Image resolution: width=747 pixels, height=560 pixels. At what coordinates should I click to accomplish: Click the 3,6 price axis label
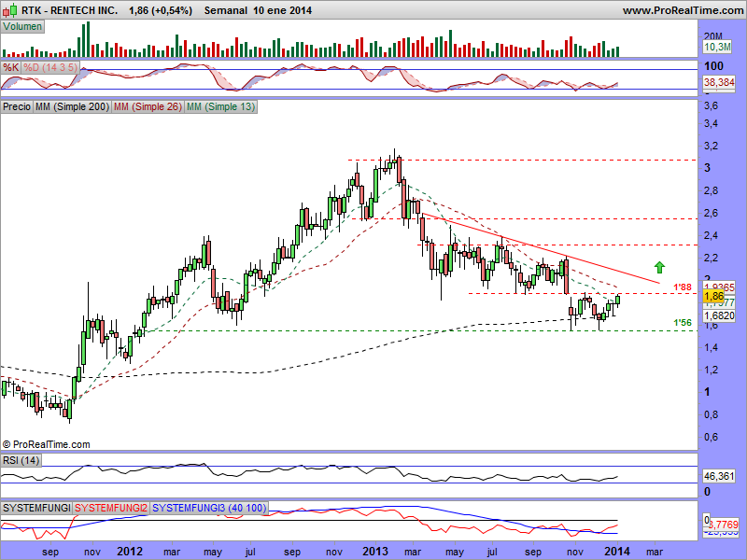click(711, 105)
